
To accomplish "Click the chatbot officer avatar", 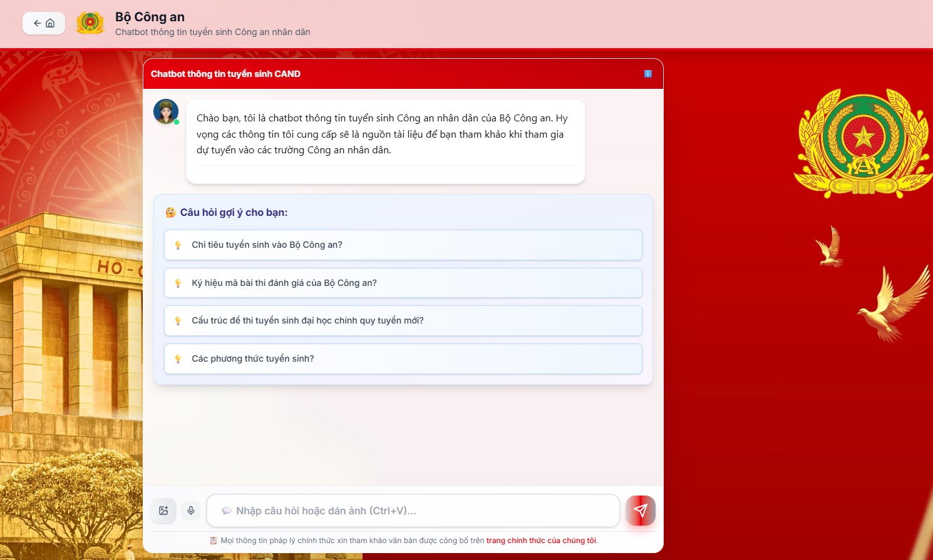I will (x=166, y=111).
